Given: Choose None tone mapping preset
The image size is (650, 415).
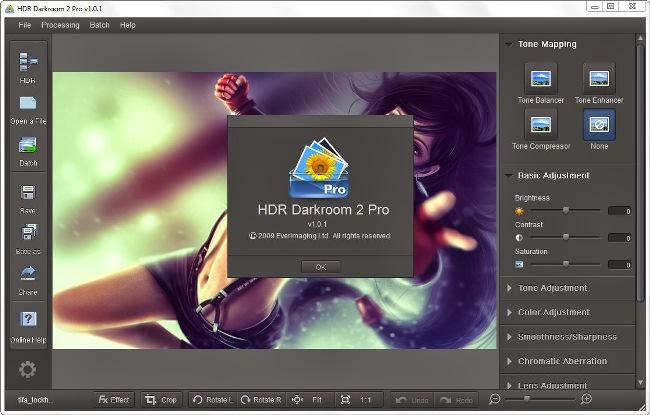Looking at the screenshot, I should click(x=599, y=124).
